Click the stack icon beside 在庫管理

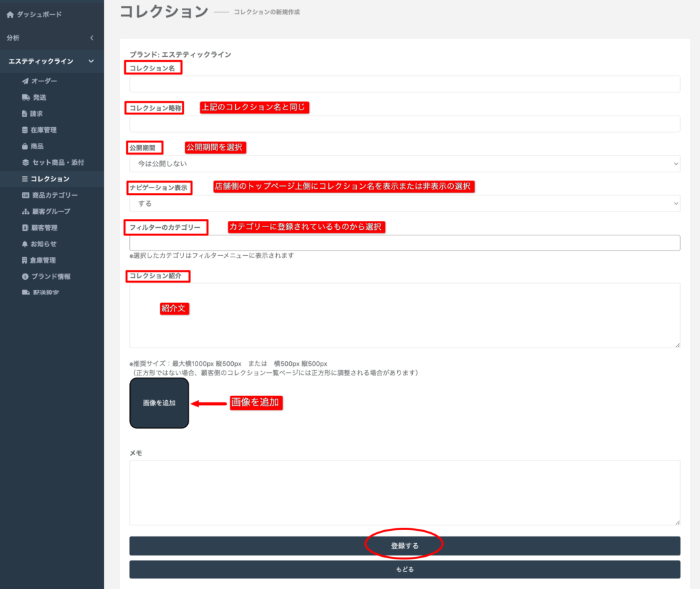[25, 130]
